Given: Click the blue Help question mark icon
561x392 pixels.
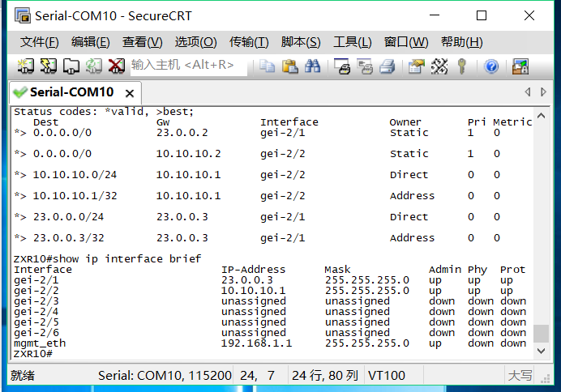Looking at the screenshot, I should [x=491, y=66].
